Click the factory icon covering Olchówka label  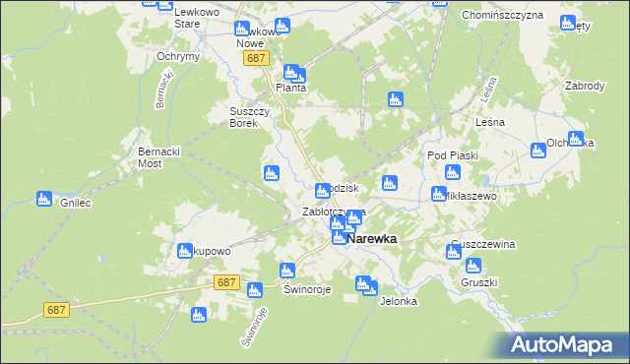(576, 139)
